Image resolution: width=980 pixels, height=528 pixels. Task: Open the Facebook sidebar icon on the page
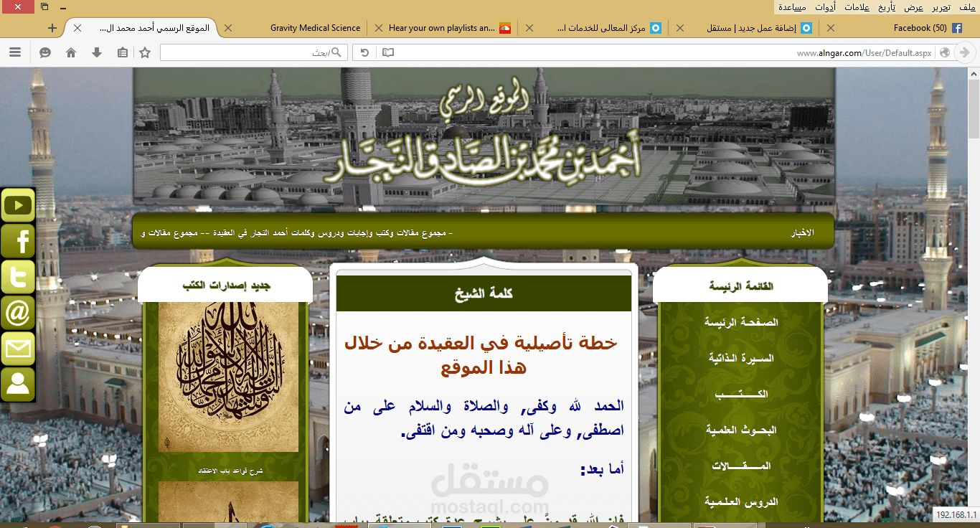click(x=18, y=242)
